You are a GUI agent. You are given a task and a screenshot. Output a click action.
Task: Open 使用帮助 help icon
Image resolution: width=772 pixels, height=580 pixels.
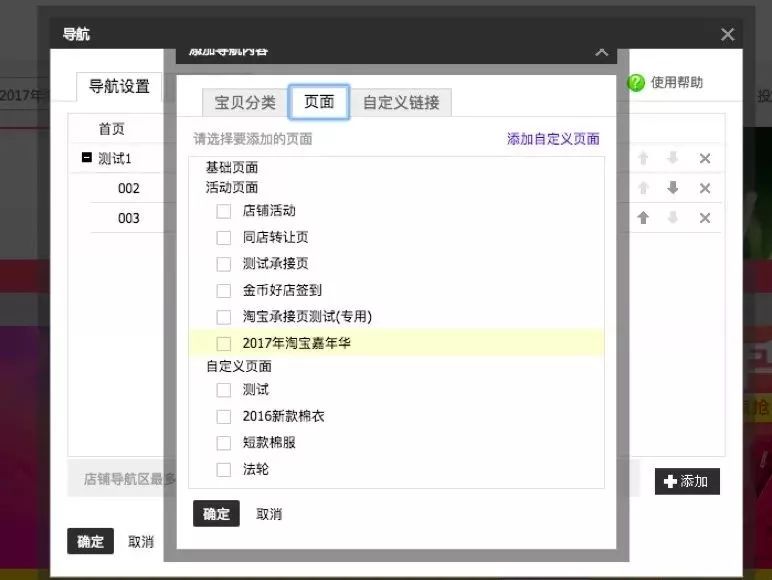point(636,83)
